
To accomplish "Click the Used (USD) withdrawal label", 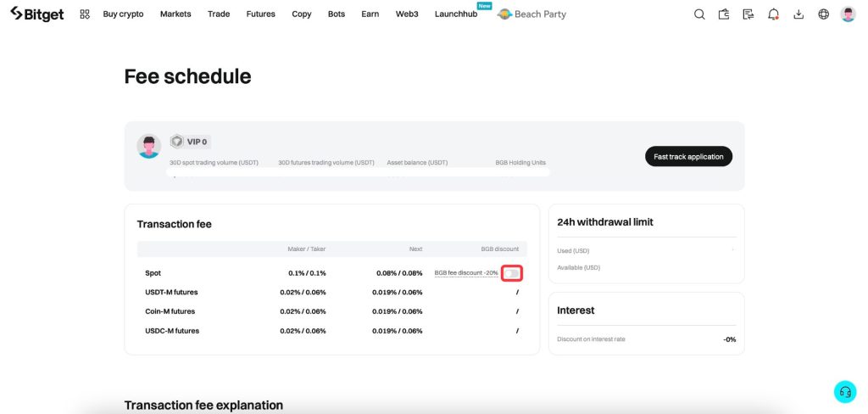I will point(572,251).
